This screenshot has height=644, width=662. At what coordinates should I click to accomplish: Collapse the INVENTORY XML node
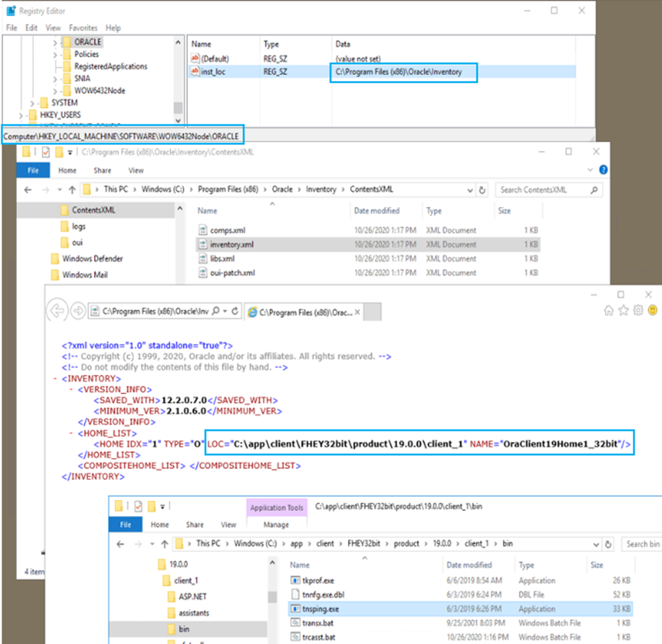coord(55,379)
